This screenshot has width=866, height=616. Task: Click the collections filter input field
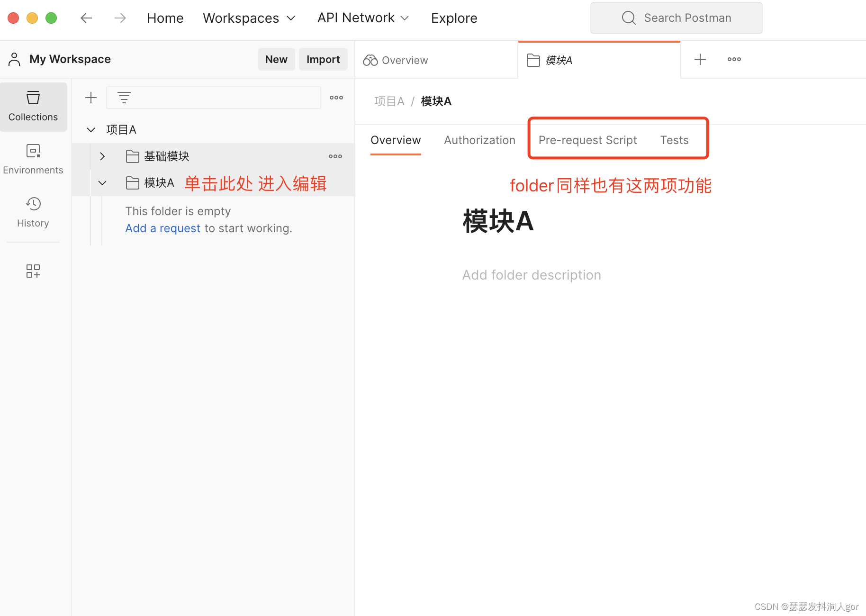(214, 98)
